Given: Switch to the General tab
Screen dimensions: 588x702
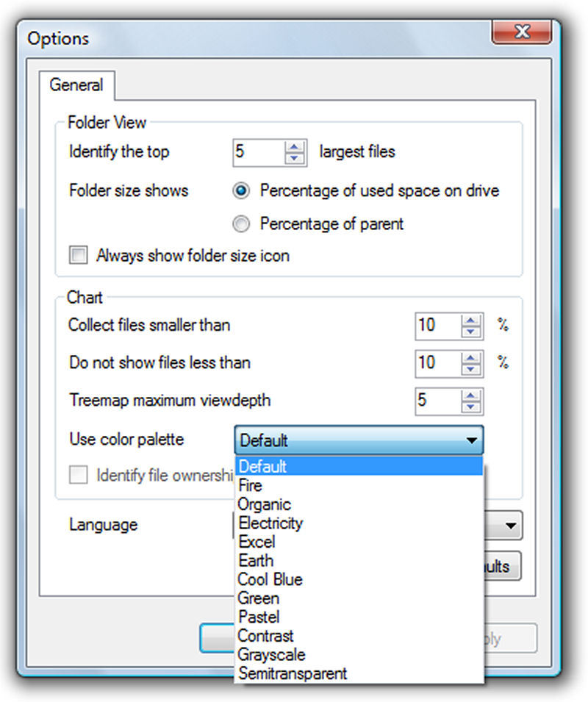Looking at the screenshot, I should click(76, 85).
